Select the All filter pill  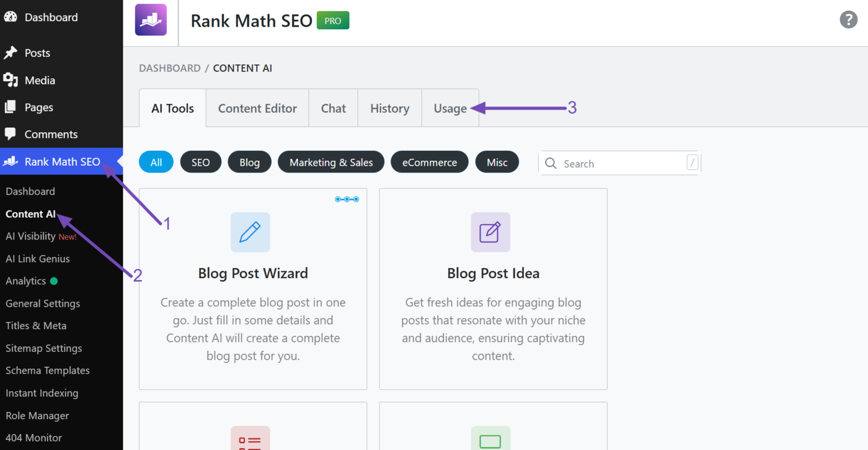[x=156, y=162]
